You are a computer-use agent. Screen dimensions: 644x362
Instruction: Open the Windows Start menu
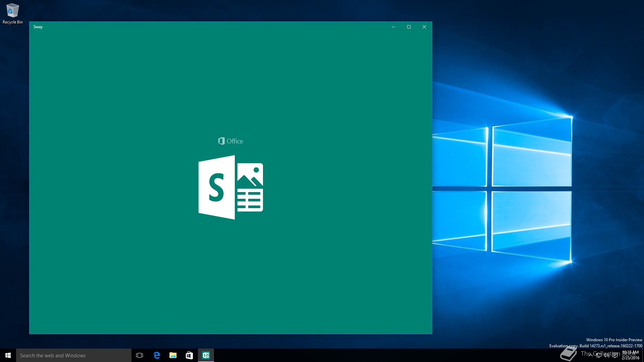(8, 355)
